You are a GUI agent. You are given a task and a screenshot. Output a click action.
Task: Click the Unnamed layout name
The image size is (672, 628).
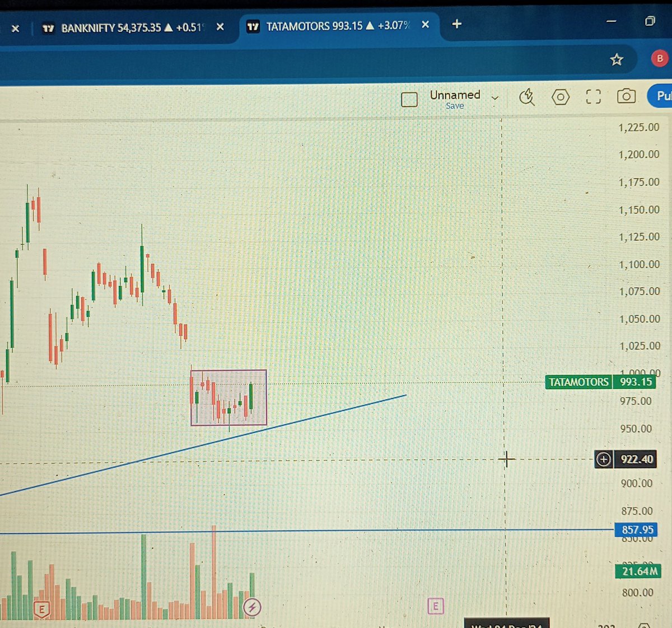(x=455, y=95)
